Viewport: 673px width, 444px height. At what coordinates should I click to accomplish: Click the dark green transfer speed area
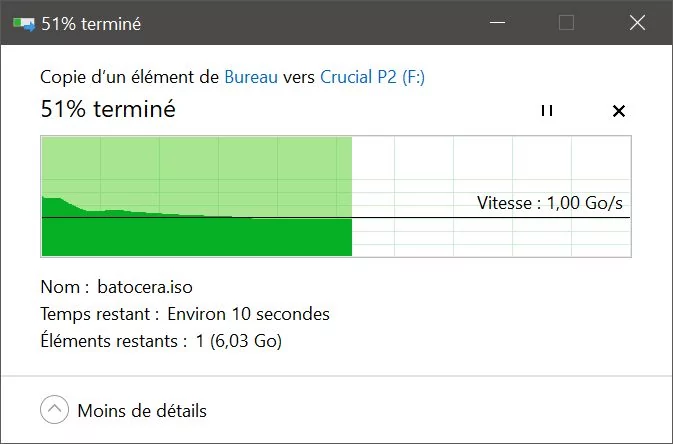pyautogui.click(x=197, y=237)
